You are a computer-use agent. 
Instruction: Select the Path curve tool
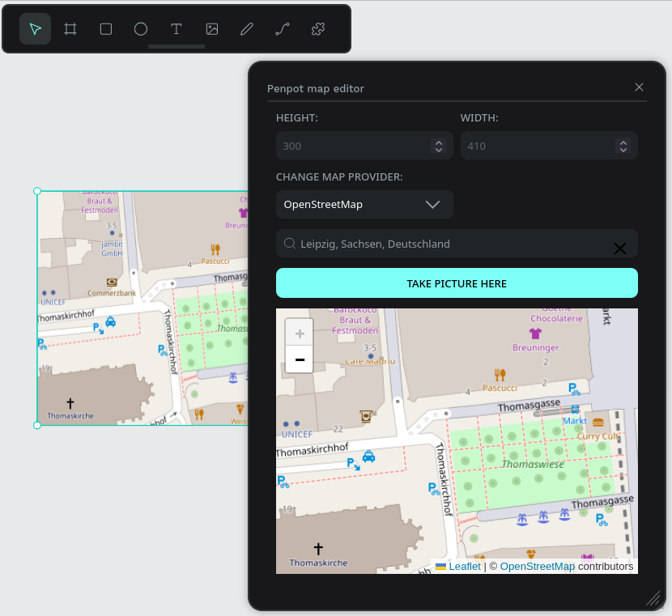[x=283, y=29]
